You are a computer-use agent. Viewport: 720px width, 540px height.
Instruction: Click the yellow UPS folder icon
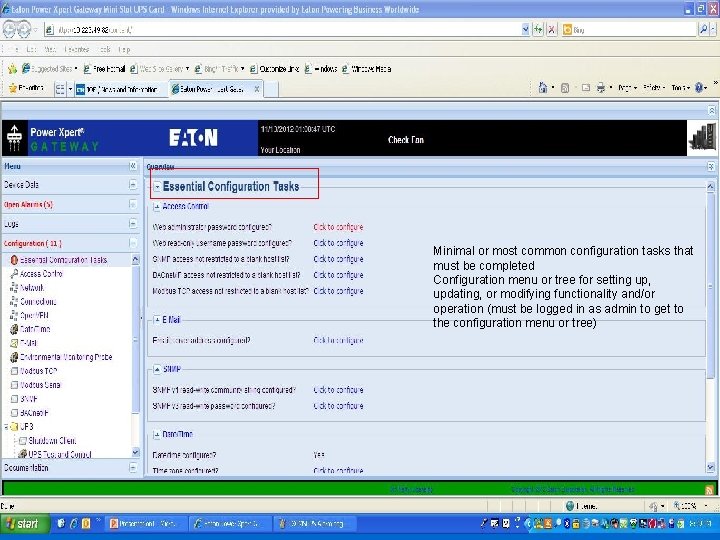coord(14,427)
